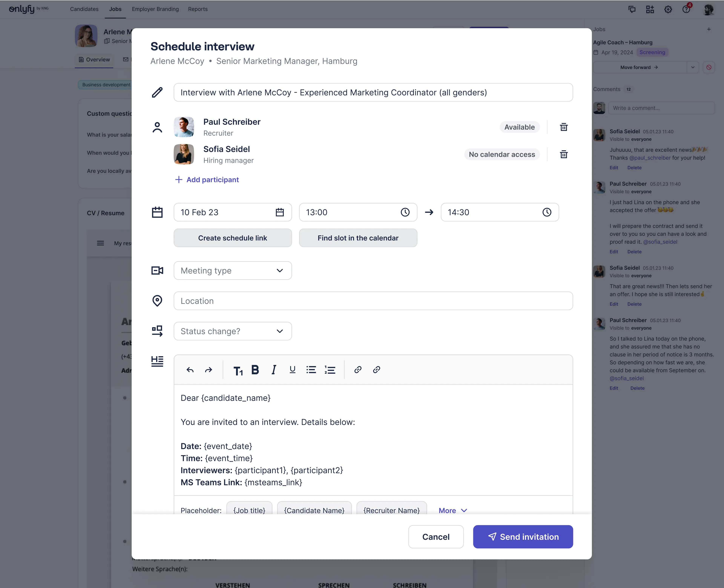Viewport: 724px width, 588px height.
Task: Toggle underline formatting in the editor
Action: (292, 370)
